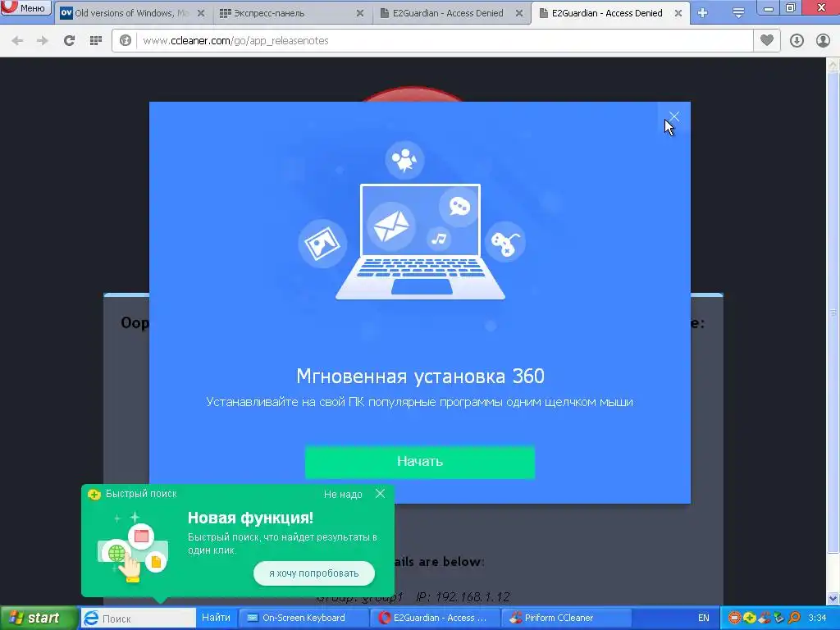Click Не надо in the quick search popup
Image resolution: width=840 pixels, height=630 pixels.
(343, 495)
